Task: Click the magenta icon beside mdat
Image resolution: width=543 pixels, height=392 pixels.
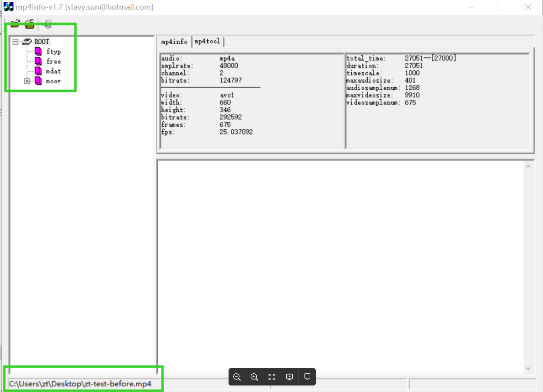Action: pos(38,71)
